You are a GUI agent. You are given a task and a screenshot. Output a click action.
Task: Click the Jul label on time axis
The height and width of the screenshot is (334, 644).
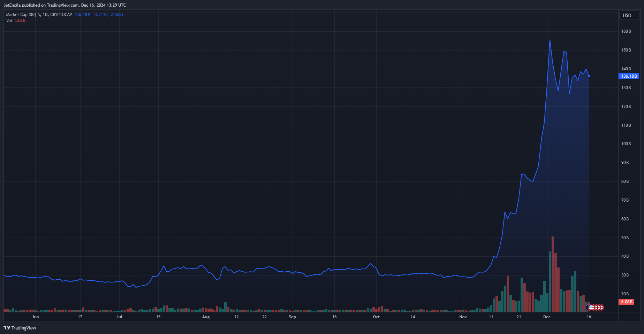coord(119,317)
